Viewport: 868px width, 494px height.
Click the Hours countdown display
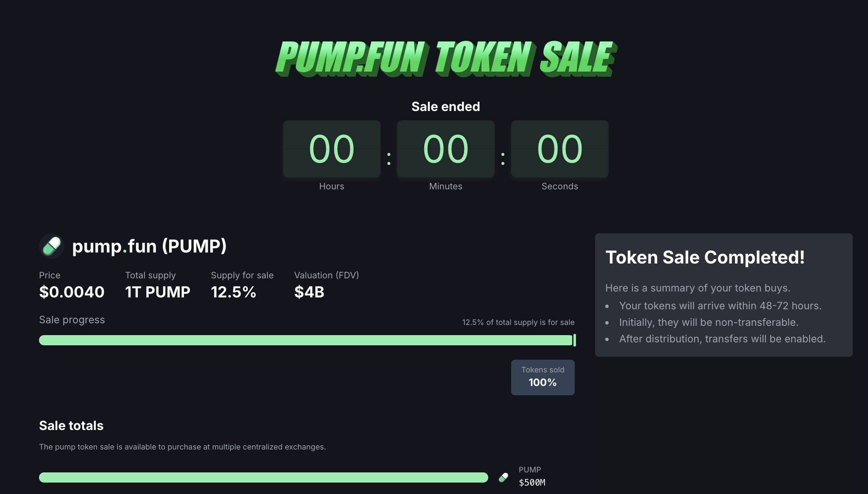click(x=331, y=149)
